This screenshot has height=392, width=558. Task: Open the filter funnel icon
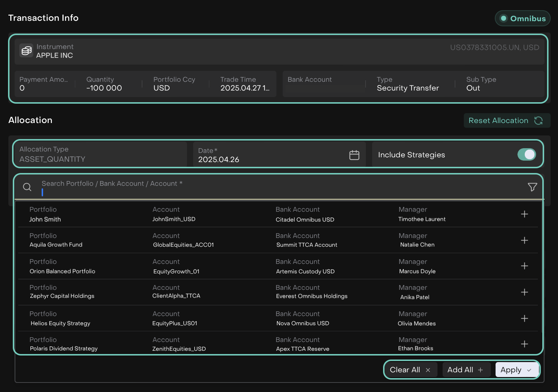(532, 187)
